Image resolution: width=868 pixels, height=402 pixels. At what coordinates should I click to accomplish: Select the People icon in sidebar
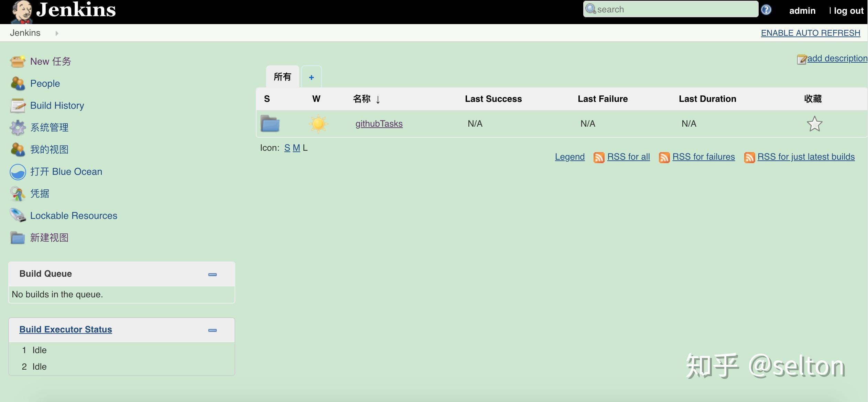pyautogui.click(x=18, y=83)
